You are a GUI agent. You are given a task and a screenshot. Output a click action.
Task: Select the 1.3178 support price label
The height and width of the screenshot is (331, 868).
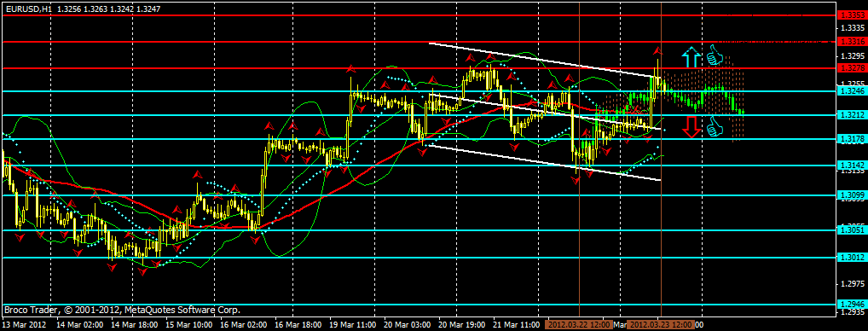coord(852,139)
